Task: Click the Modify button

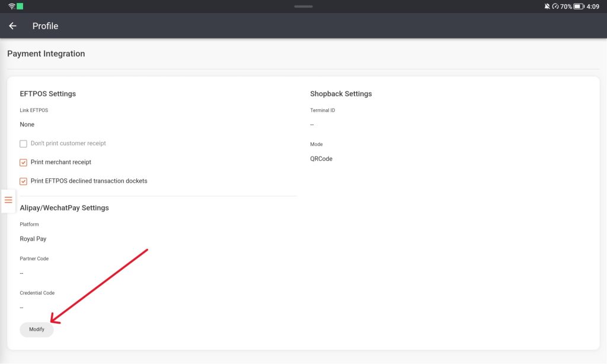Action: pyautogui.click(x=37, y=330)
